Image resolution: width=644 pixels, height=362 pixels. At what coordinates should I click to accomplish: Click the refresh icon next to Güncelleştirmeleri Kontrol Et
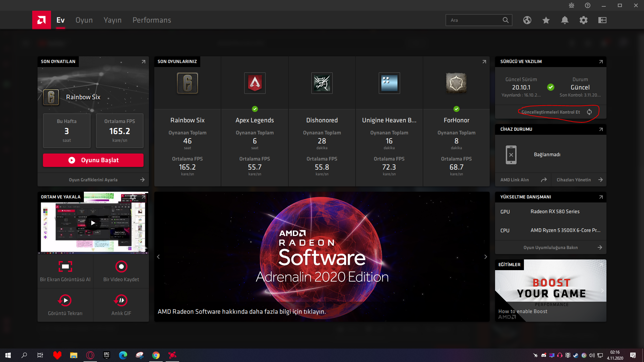[x=589, y=112]
